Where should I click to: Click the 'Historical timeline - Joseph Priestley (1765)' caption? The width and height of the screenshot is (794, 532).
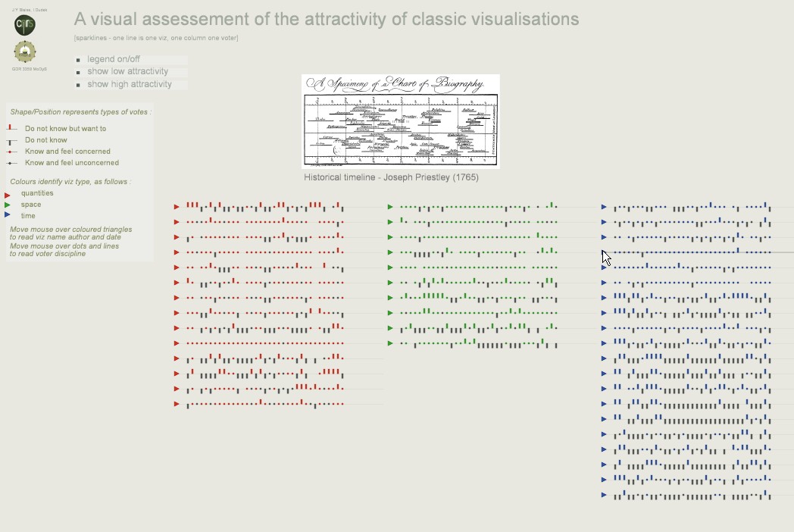(392, 177)
